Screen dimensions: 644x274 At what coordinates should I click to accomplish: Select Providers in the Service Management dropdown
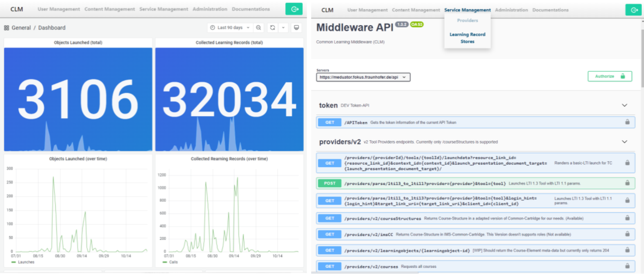(x=467, y=20)
